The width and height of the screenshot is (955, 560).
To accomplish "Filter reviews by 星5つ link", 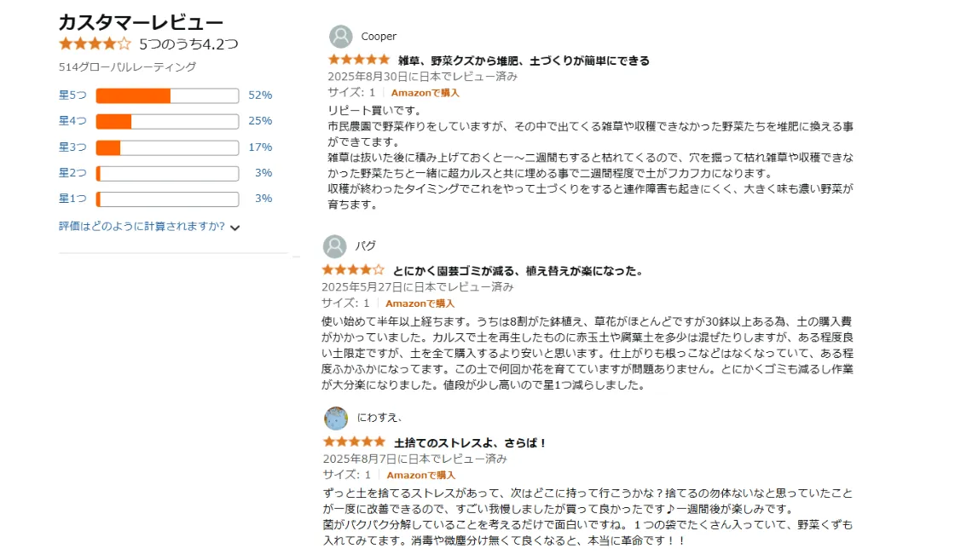I will [72, 95].
